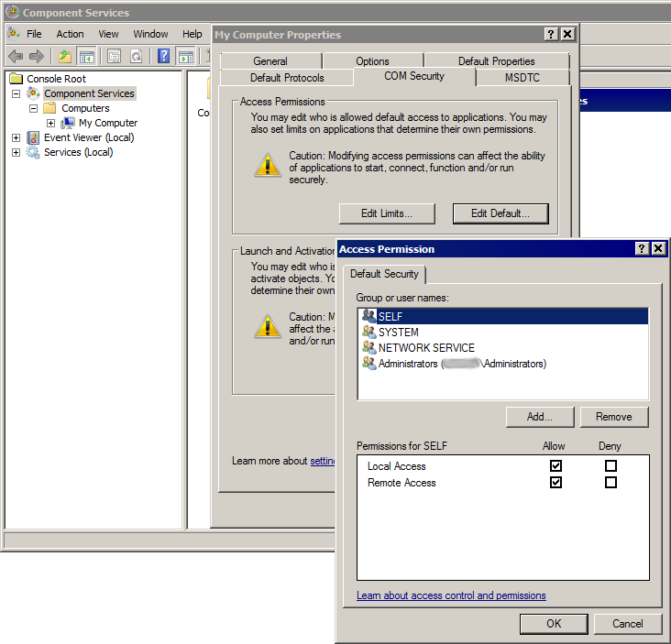Viewport: 671px width, 644px height.
Task: Expand the My Computer tree node
Action: pos(51,123)
